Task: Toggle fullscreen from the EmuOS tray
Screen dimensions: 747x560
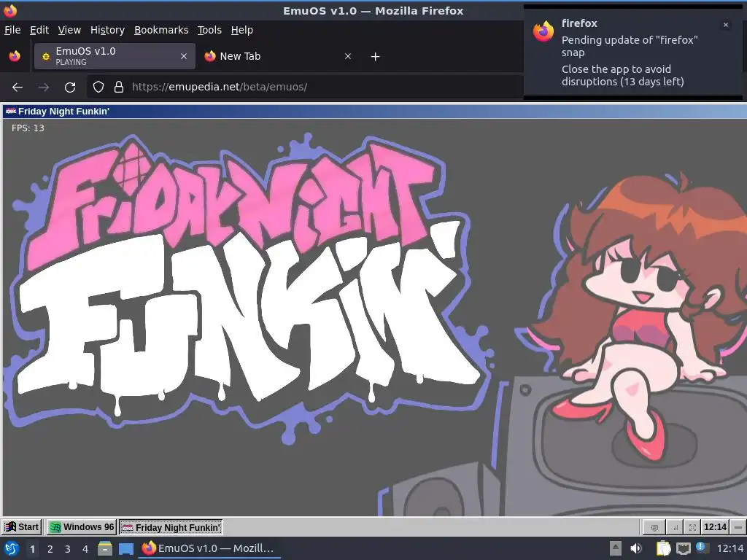Action: click(693, 528)
